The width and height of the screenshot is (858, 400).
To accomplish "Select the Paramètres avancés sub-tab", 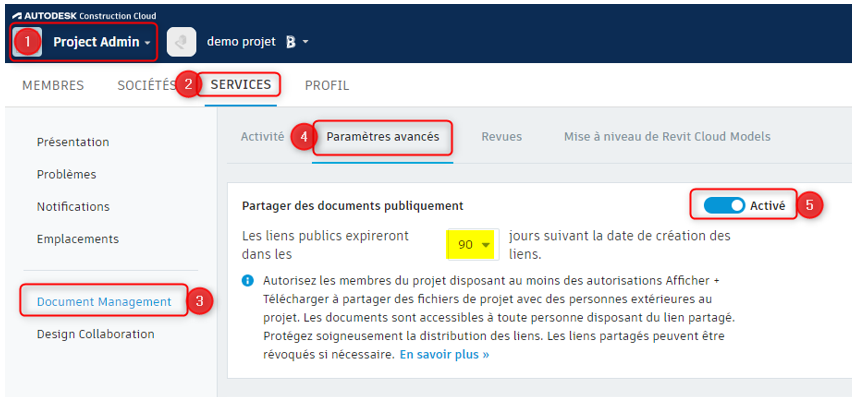I will point(383,137).
